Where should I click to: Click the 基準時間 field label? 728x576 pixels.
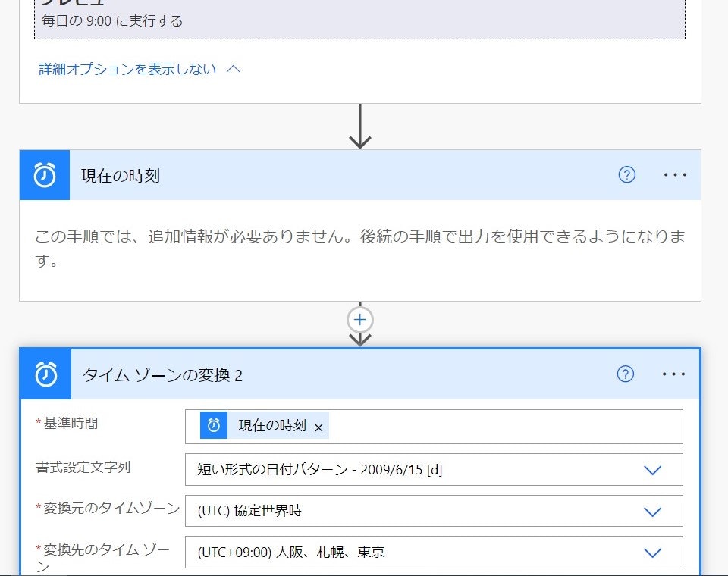70,424
